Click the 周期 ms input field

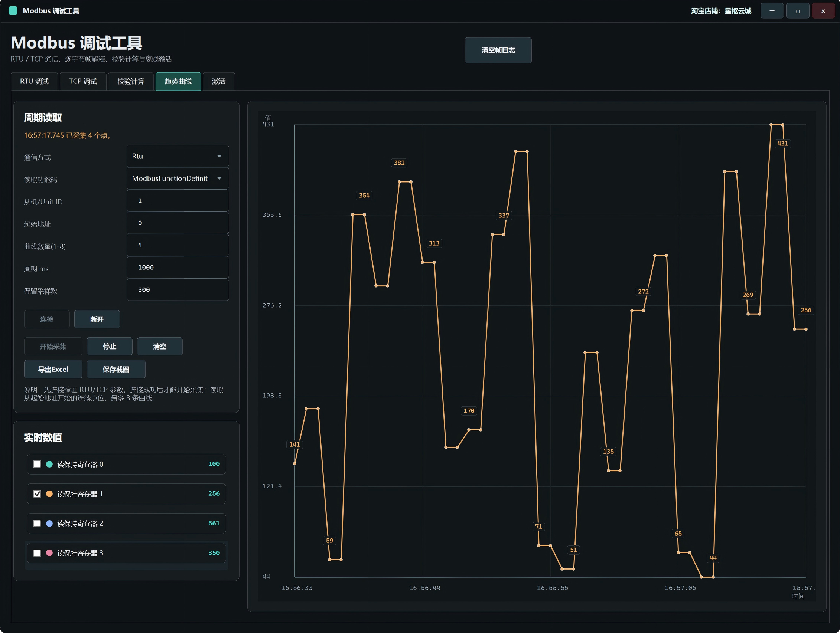coord(178,268)
